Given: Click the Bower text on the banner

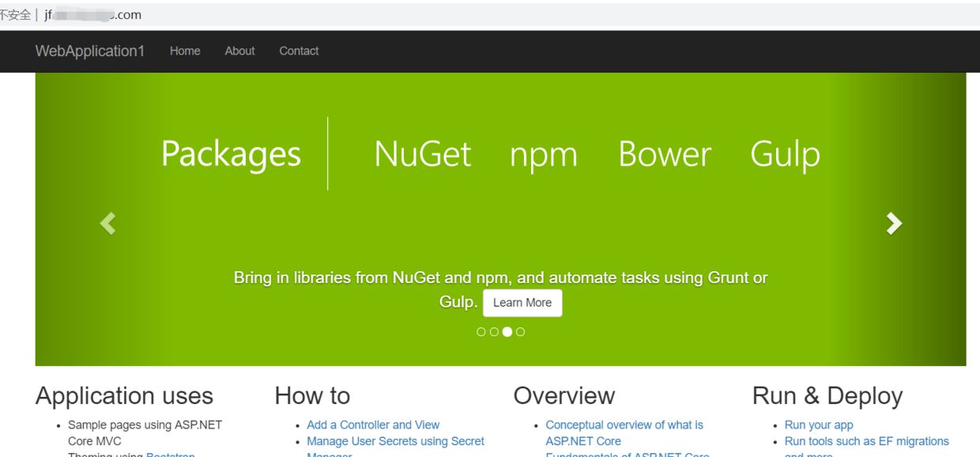Looking at the screenshot, I should pyautogui.click(x=665, y=154).
